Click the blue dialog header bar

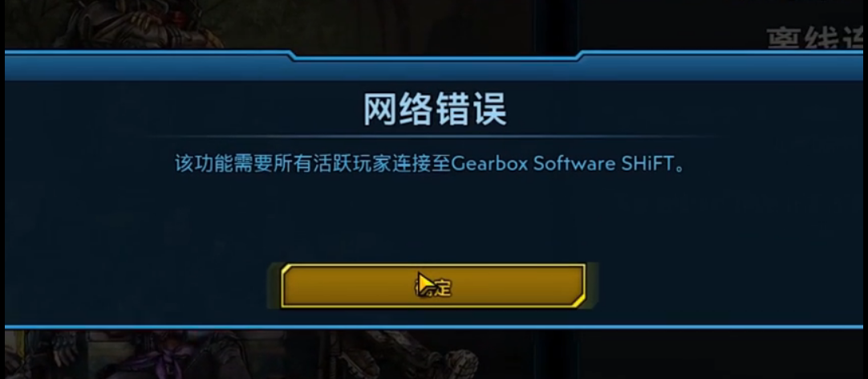coord(434,66)
